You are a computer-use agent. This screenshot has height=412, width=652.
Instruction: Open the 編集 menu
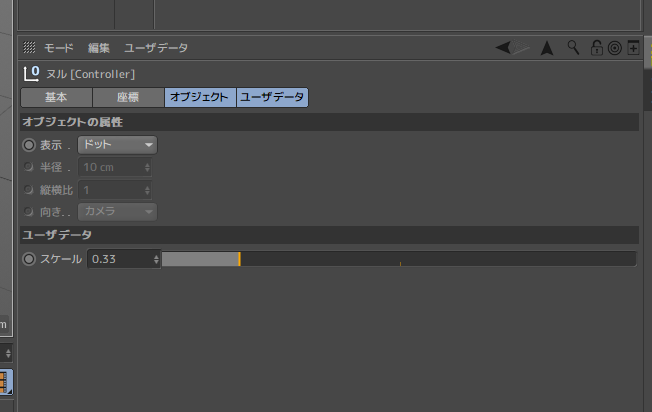[99, 48]
